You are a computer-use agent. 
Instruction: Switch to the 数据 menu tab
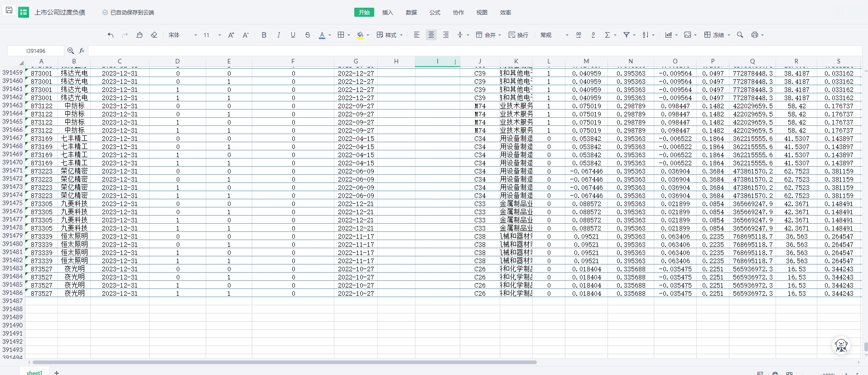pos(411,12)
